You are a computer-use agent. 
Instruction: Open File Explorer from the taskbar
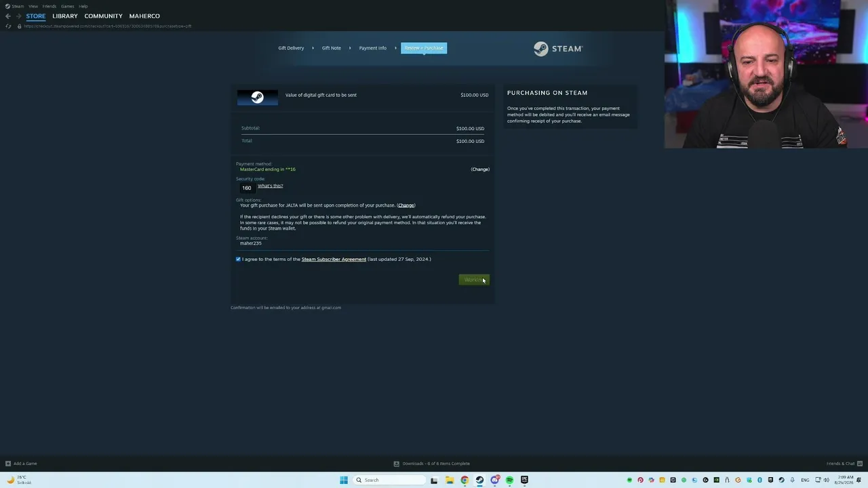click(x=450, y=480)
